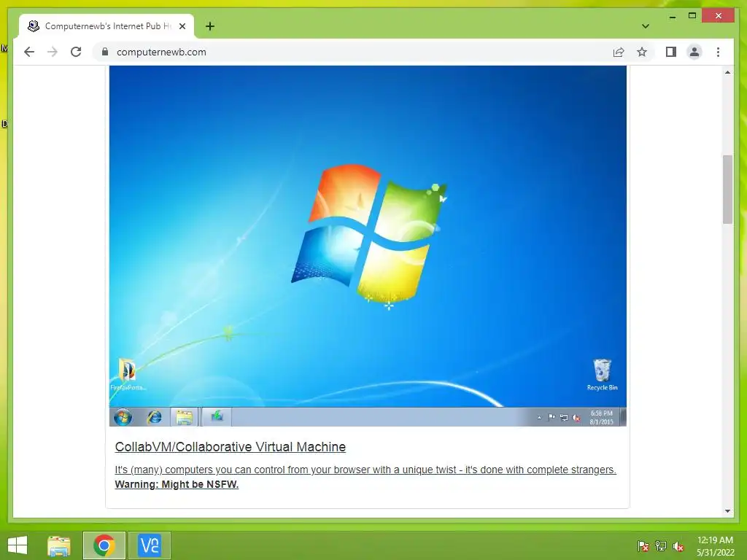Reload the computernewb.com page
Viewport: 747px width, 560px height.
[76, 52]
